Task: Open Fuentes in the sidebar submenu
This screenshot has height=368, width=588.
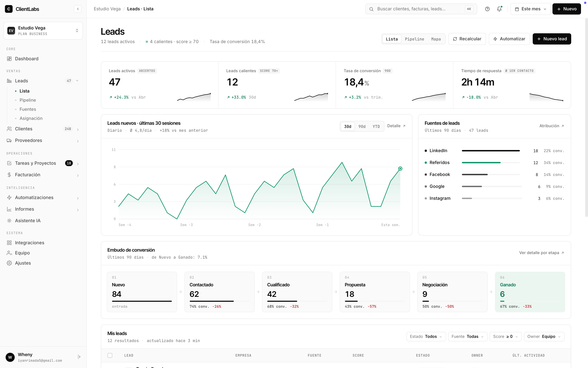Action: click(x=28, y=109)
